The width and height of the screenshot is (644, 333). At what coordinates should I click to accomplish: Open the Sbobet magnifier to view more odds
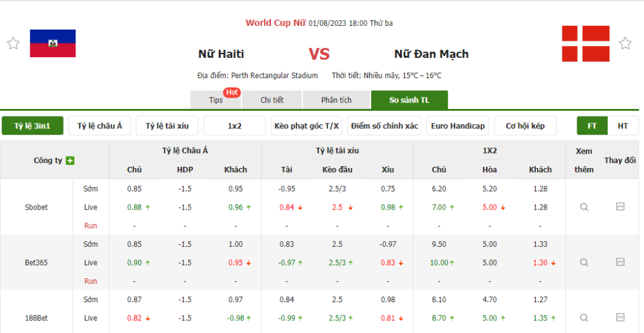click(x=584, y=207)
